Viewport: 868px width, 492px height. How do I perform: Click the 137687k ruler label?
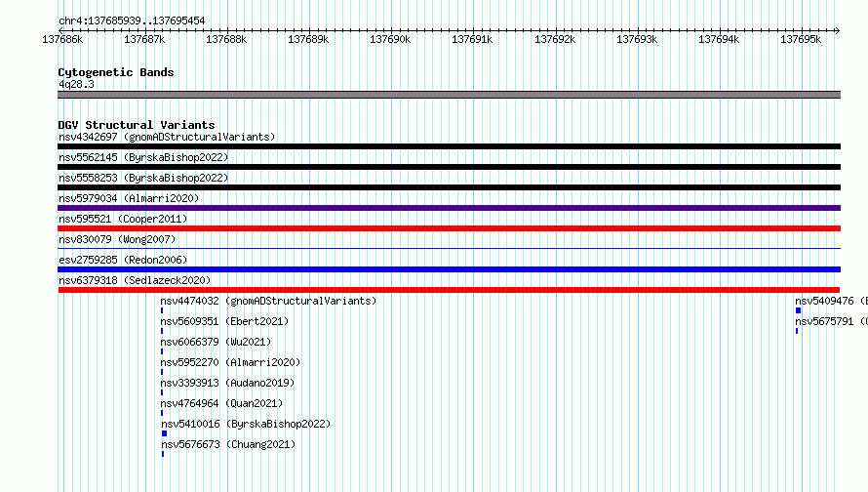[144, 39]
